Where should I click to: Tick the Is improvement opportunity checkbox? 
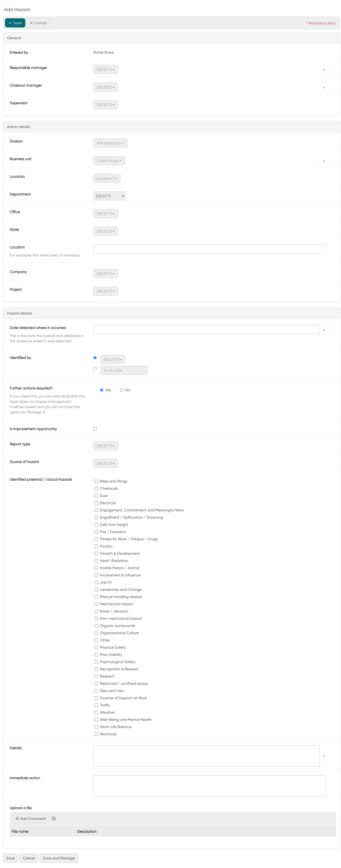tap(95, 429)
